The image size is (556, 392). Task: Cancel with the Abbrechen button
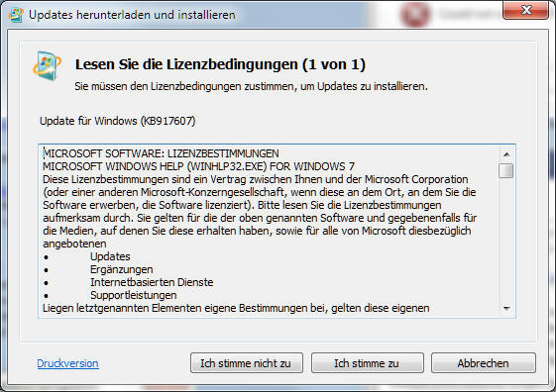pyautogui.click(x=484, y=363)
